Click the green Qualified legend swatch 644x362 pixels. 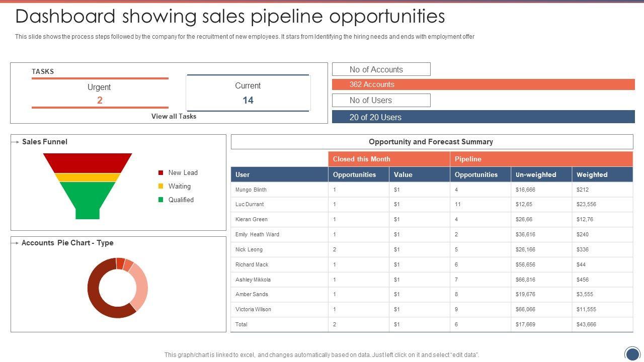tap(161, 200)
